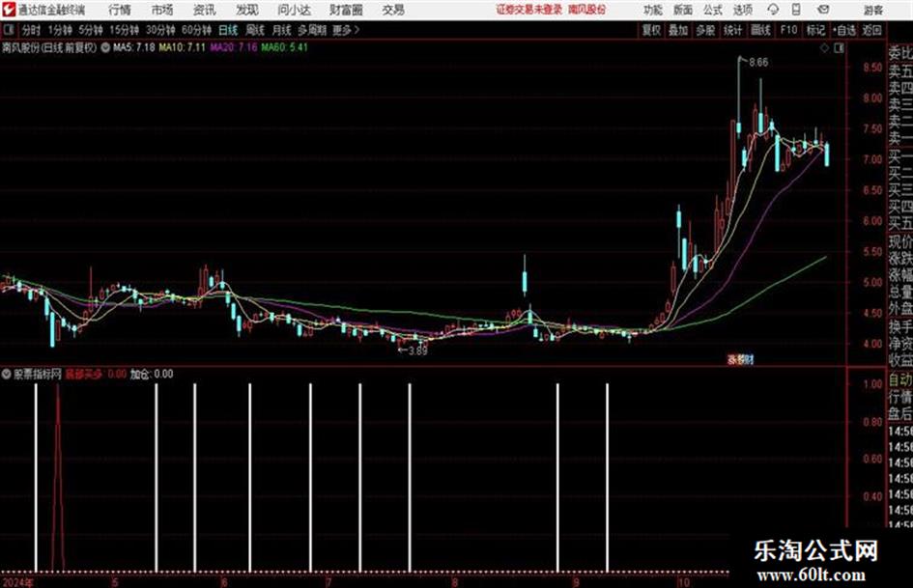Open the 版面 menu
The image size is (913, 588).
(683, 10)
